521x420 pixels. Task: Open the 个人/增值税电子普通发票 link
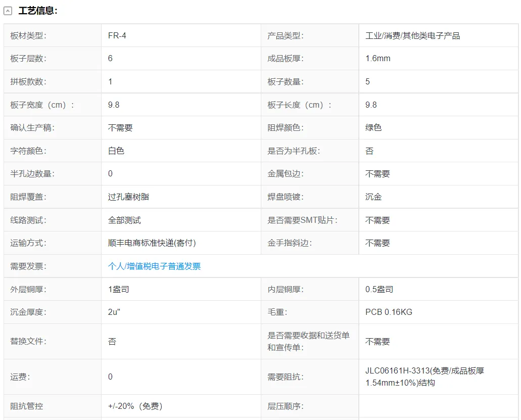pyautogui.click(x=154, y=266)
